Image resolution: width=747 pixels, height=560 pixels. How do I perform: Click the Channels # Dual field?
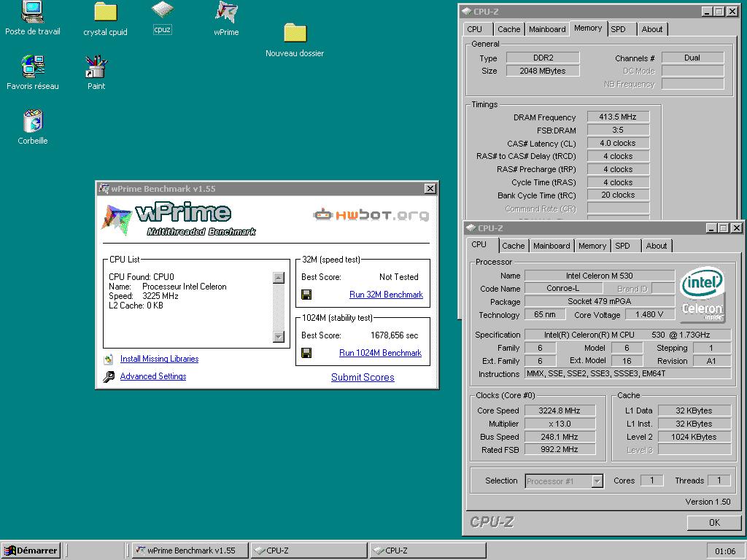[x=692, y=58]
